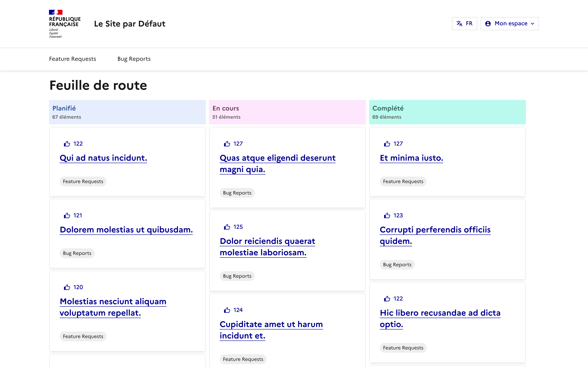Viewport: 588px width, 367px height.
Task: Open the Qui ad natus incidunt link
Action: coord(103,158)
